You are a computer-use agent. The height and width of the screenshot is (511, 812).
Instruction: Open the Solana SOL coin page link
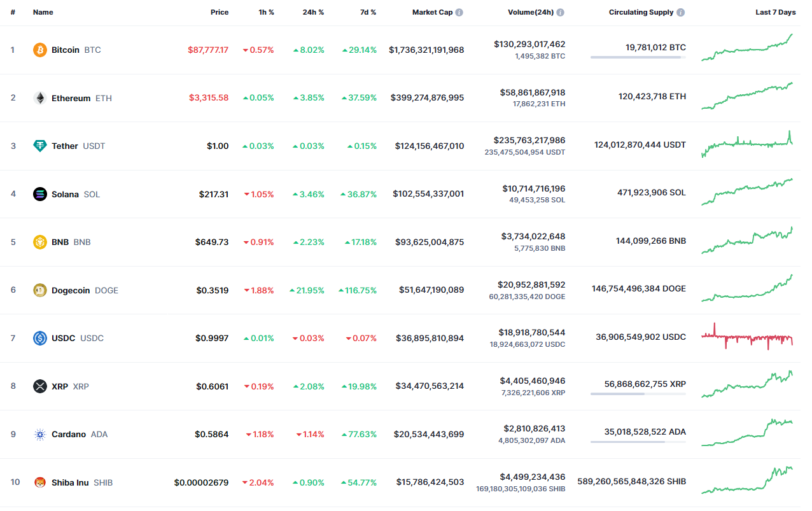pyautogui.click(x=67, y=194)
